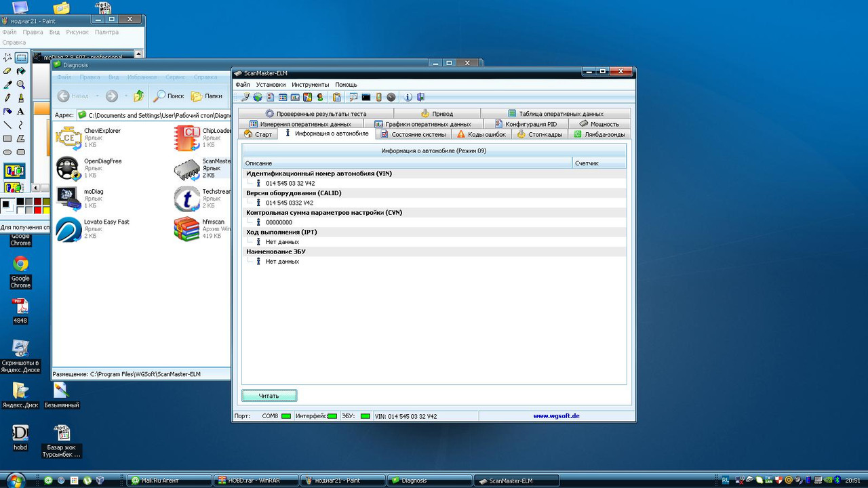868x488 pixels.
Task: Click the Forward arrow in Diagnosis window
Action: point(112,96)
